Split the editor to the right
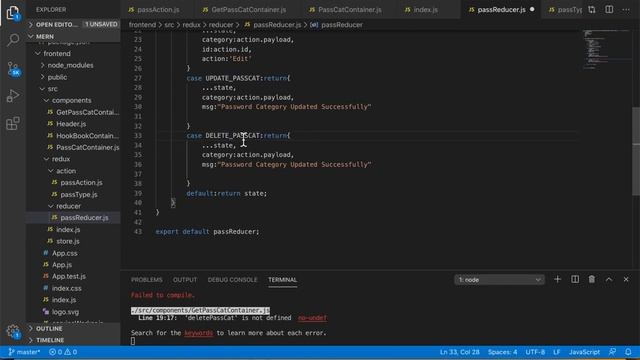640x360 pixels. (x=609, y=9)
